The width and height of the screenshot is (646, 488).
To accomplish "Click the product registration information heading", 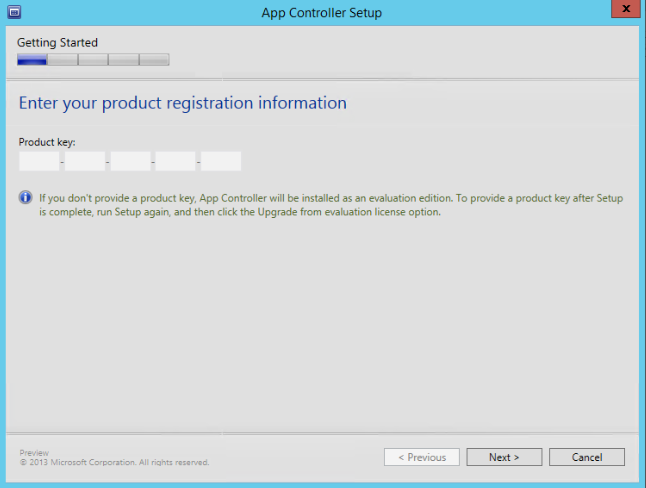I will click(182, 103).
